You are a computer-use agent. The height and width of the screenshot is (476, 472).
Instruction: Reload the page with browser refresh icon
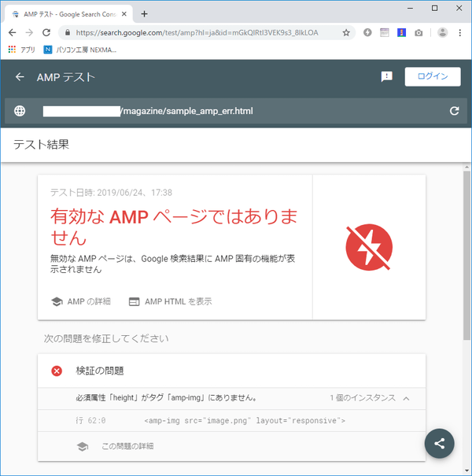click(x=46, y=32)
